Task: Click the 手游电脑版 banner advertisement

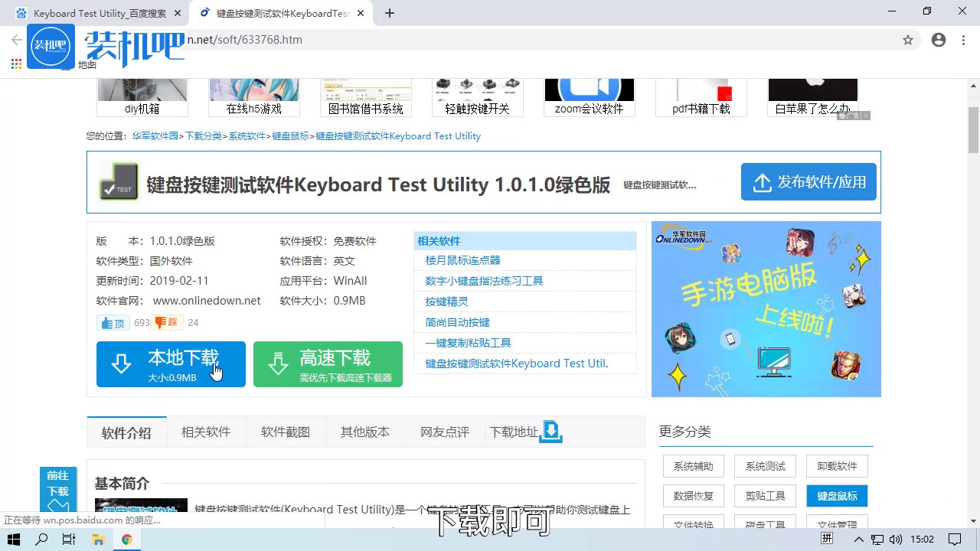Action: 766,309
